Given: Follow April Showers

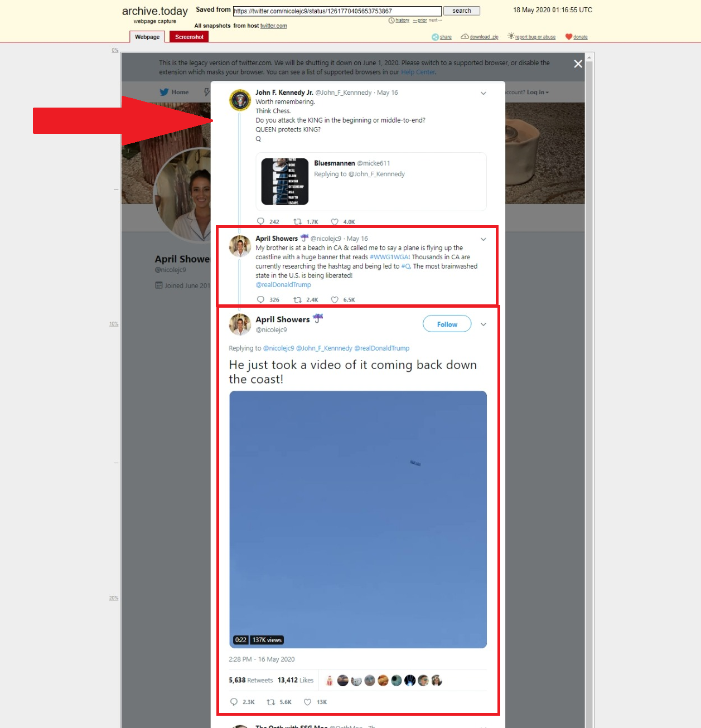Looking at the screenshot, I should pos(447,324).
